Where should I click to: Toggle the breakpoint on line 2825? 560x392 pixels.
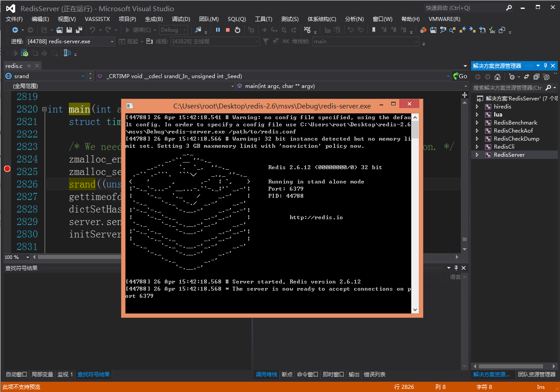click(7, 168)
